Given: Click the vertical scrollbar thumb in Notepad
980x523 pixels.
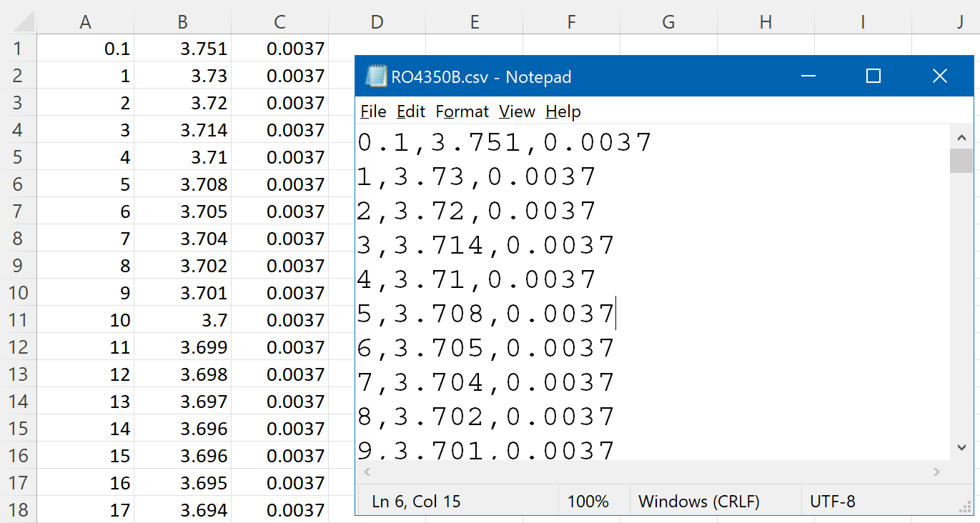Looking at the screenshot, I should click(x=961, y=161).
